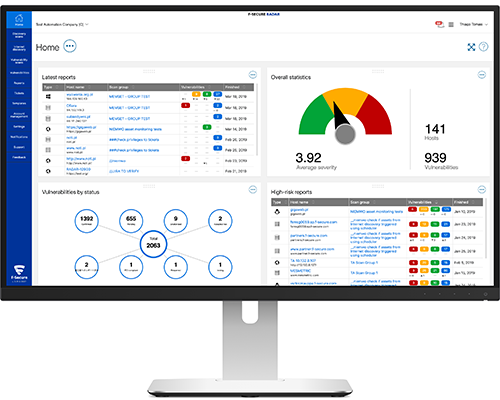Click the drag handle above Vulnerabilities by status

149,186
